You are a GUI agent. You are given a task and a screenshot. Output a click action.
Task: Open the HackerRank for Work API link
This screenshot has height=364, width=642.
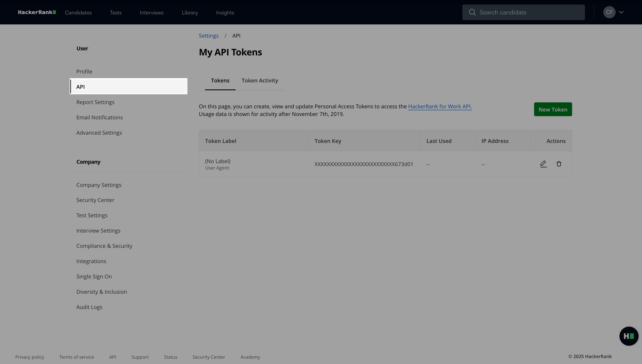[440, 106]
